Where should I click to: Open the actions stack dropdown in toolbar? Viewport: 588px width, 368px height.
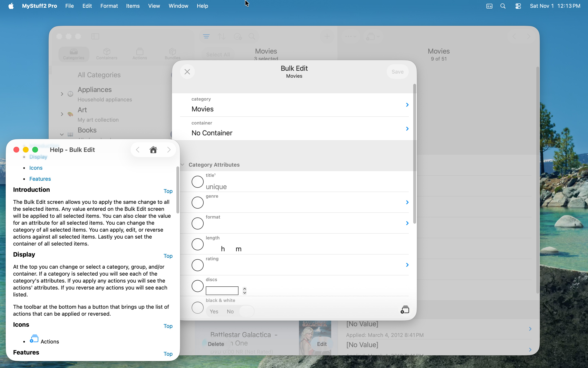point(373,37)
